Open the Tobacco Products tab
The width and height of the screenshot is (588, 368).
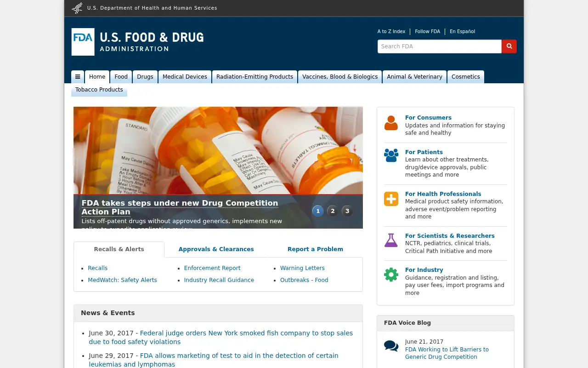tap(99, 90)
